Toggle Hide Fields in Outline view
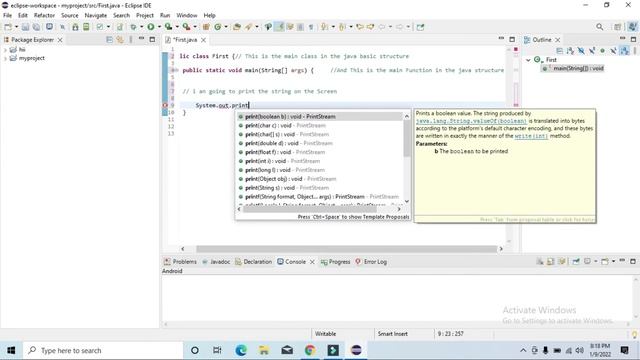 point(581,51)
